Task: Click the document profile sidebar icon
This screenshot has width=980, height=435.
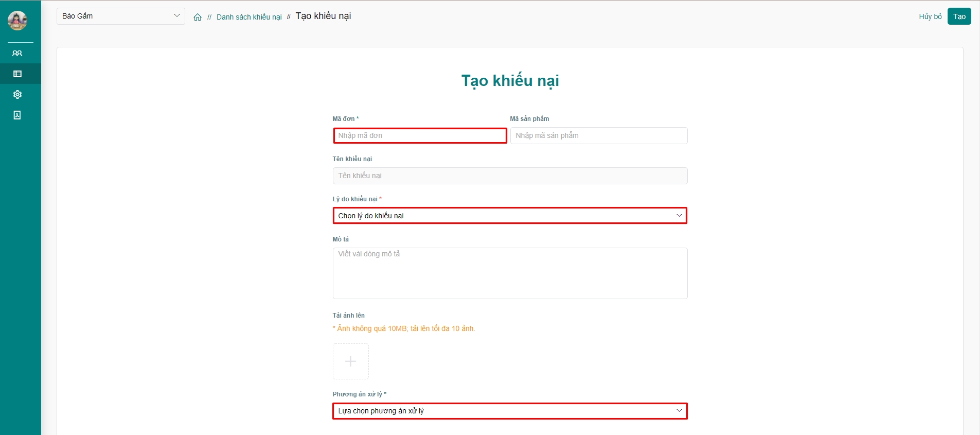Action: 17,115
